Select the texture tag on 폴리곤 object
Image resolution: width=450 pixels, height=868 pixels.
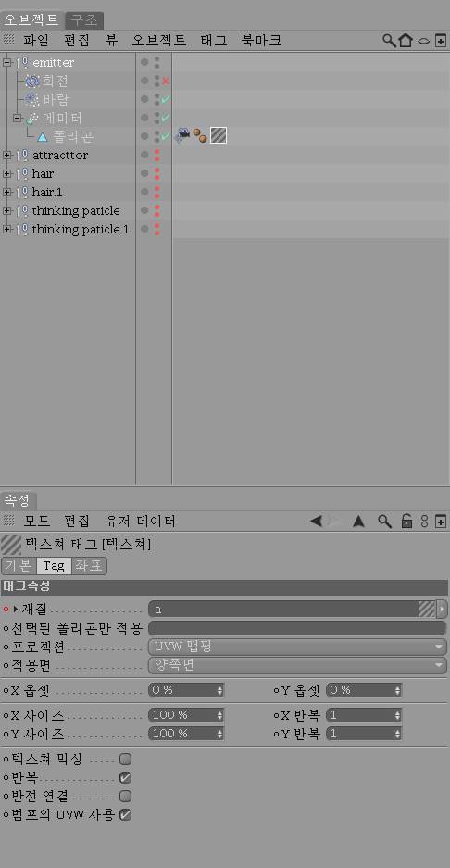click(x=219, y=135)
